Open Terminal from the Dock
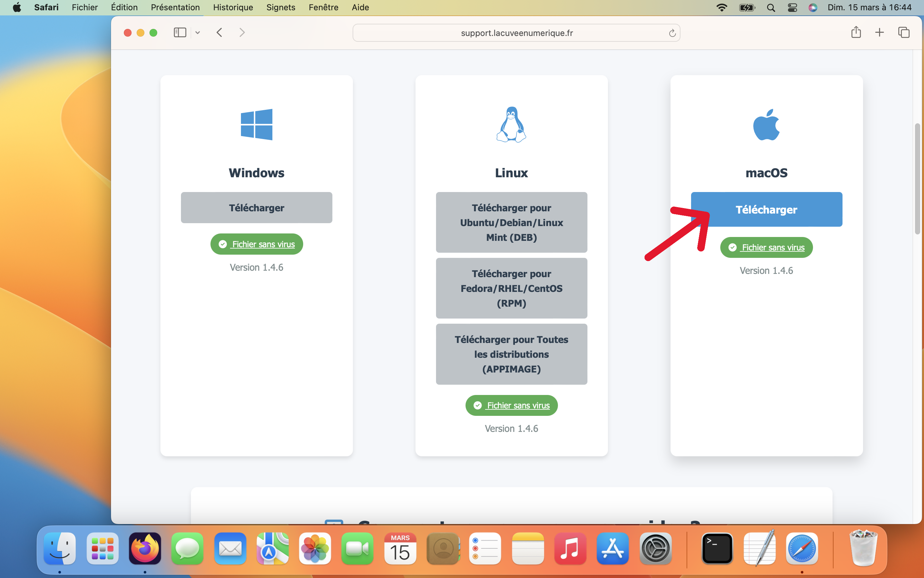924x578 pixels. click(x=717, y=548)
